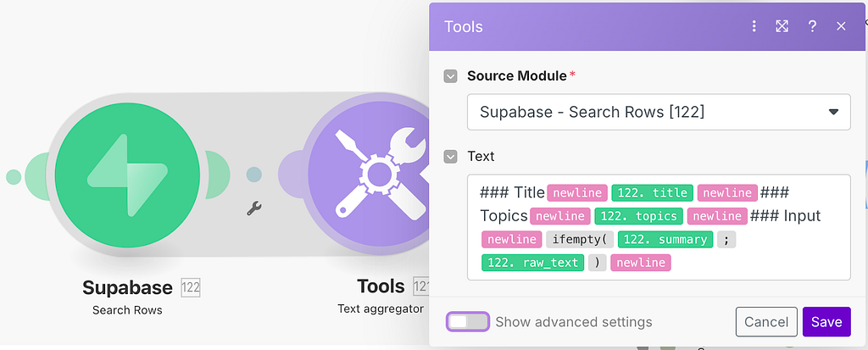This screenshot has height=350, width=868.
Task: Open the Source Module dropdown
Action: point(659,112)
